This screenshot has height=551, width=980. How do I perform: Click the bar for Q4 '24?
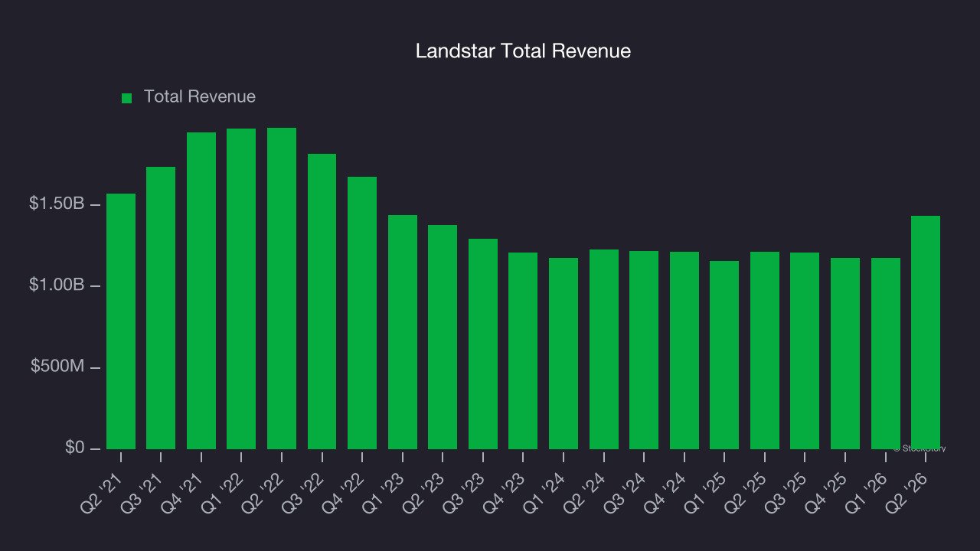pyautogui.click(x=684, y=350)
